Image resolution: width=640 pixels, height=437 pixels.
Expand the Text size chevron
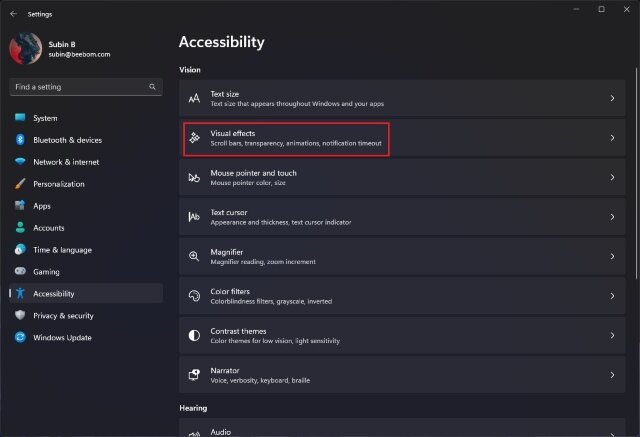pyautogui.click(x=612, y=98)
